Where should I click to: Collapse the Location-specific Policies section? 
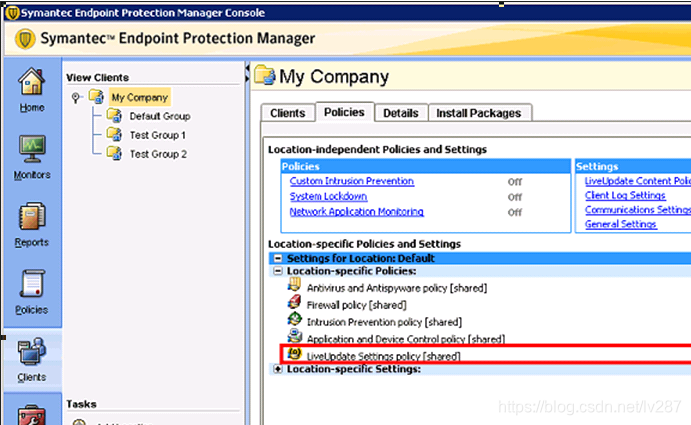pyautogui.click(x=278, y=271)
